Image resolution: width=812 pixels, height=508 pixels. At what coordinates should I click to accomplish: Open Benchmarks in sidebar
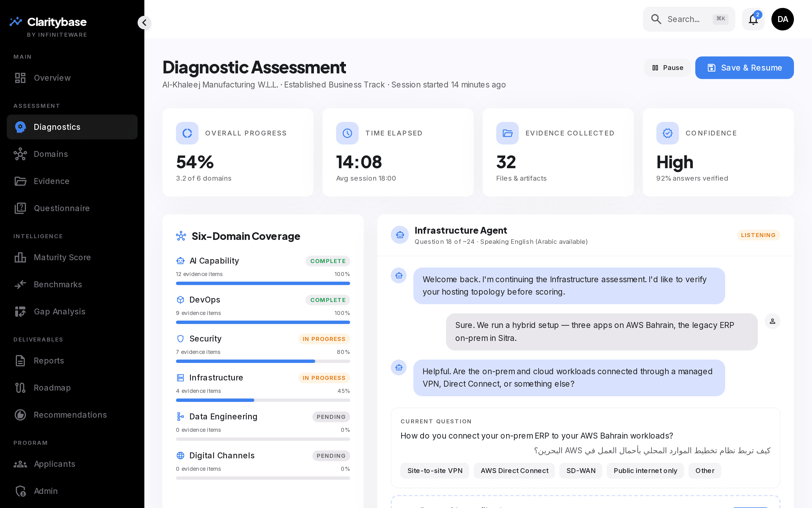click(x=72, y=284)
